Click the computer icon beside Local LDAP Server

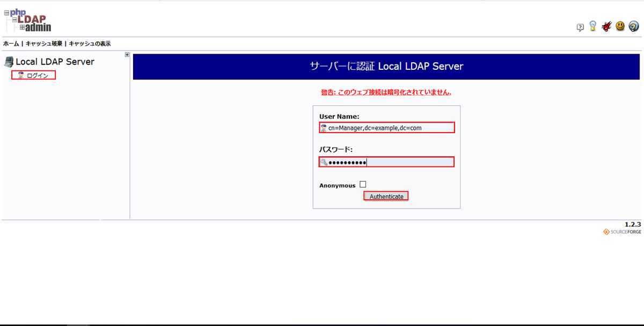pos(9,62)
